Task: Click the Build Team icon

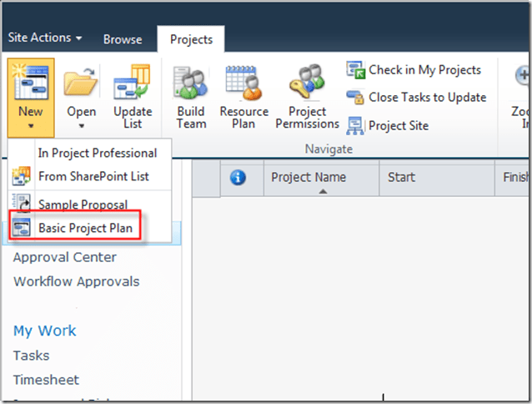Action: 191,83
